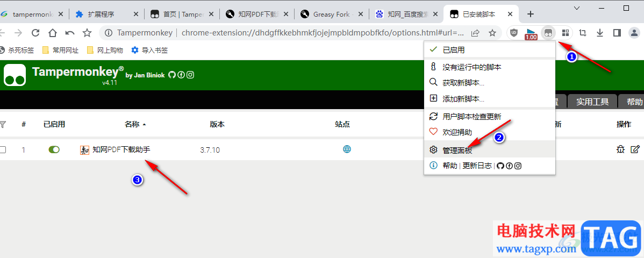
Task: Switch to 知网PDF下载 browser tab
Action: [257, 14]
